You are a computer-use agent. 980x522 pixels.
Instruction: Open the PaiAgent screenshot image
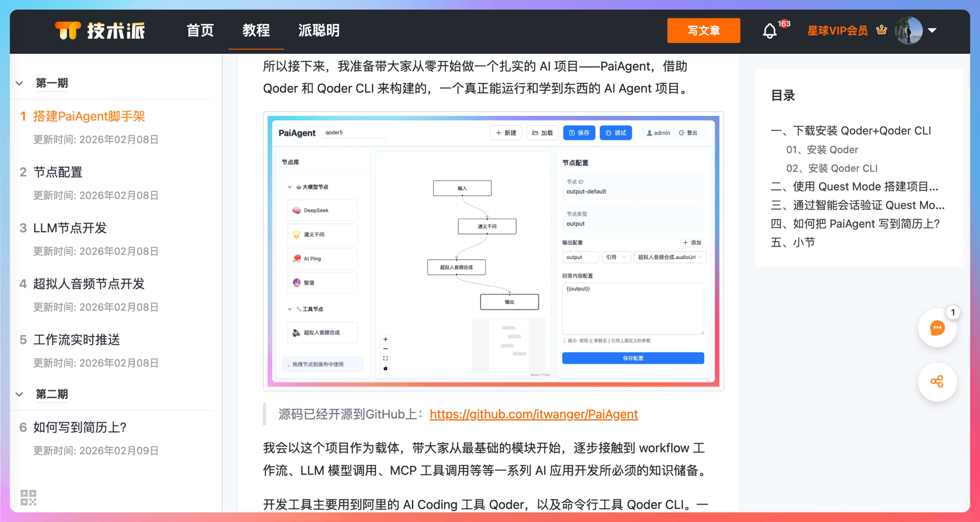[x=493, y=251]
